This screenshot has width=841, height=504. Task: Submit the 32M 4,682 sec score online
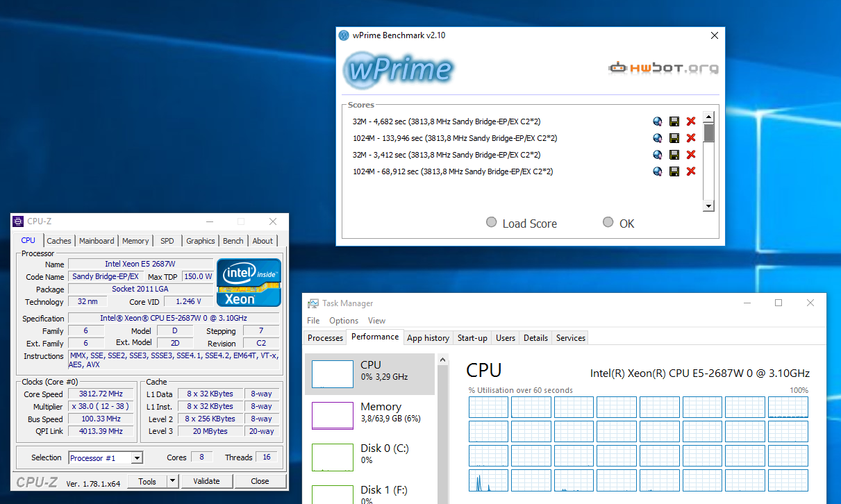pos(657,121)
